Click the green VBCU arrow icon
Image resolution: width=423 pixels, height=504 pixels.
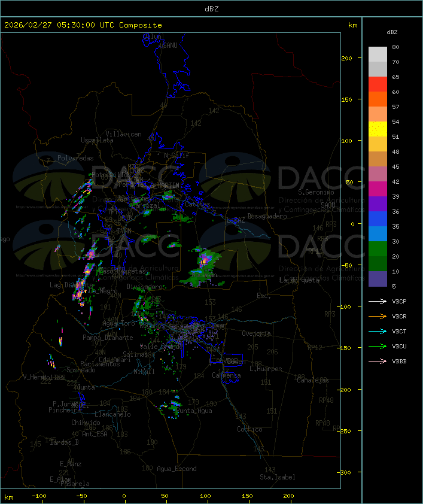pos(378,346)
